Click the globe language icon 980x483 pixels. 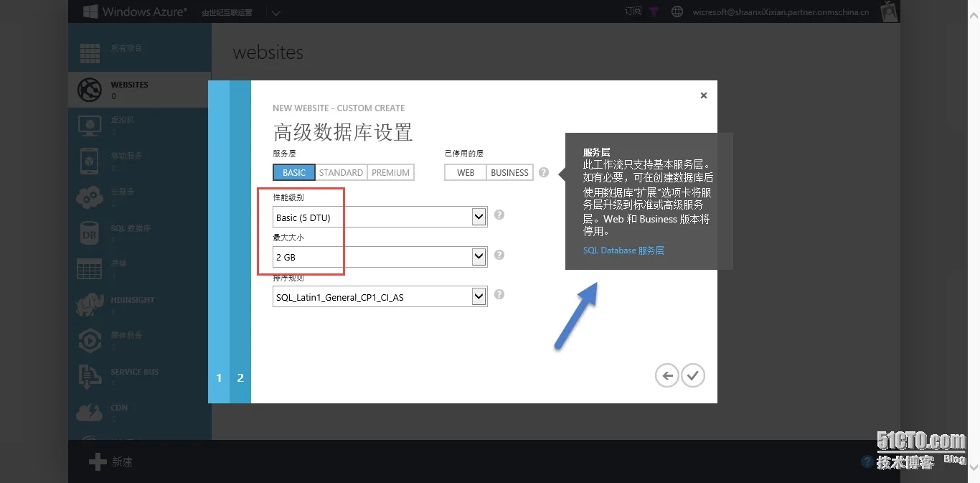pyautogui.click(x=677, y=11)
